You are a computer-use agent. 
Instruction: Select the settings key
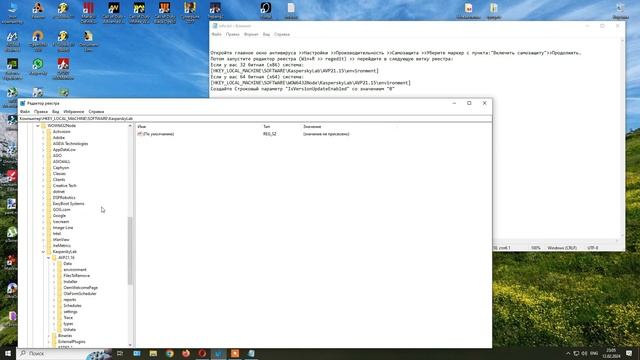(x=70, y=312)
